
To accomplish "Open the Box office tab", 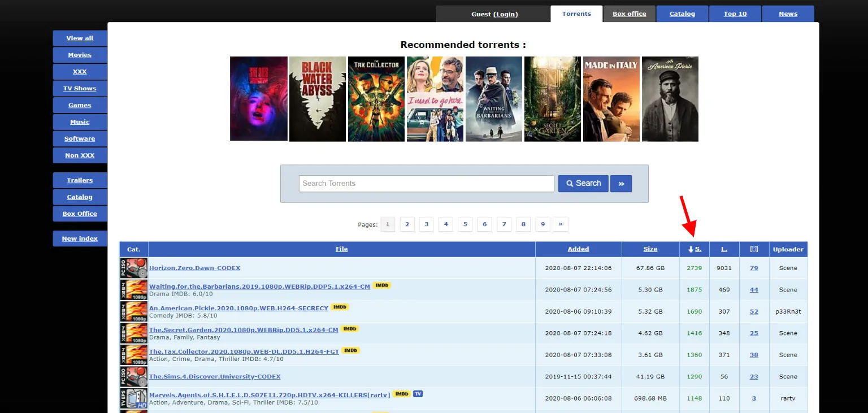I will click(630, 14).
